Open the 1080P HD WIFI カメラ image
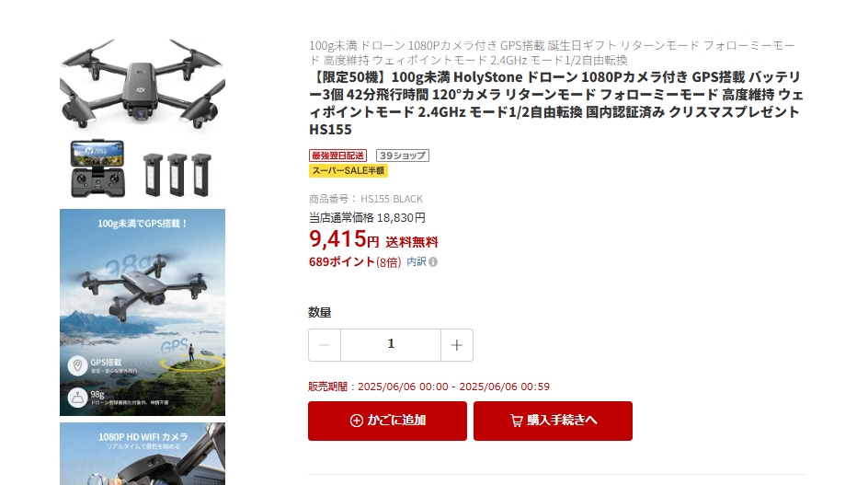868x485 pixels. pos(143,454)
